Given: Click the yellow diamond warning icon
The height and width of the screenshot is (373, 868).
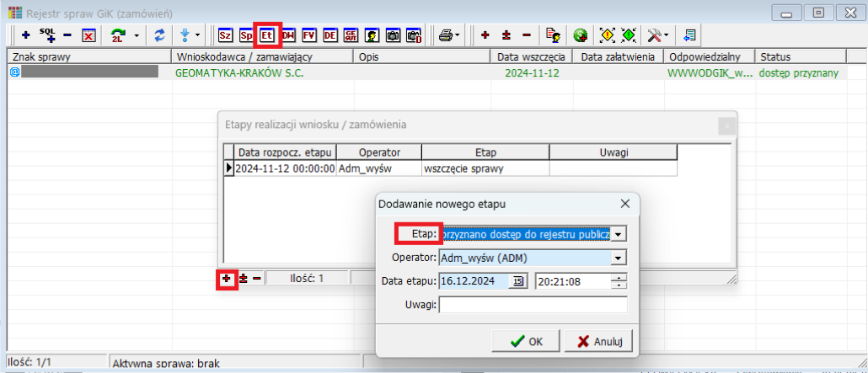Looking at the screenshot, I should click(607, 35).
